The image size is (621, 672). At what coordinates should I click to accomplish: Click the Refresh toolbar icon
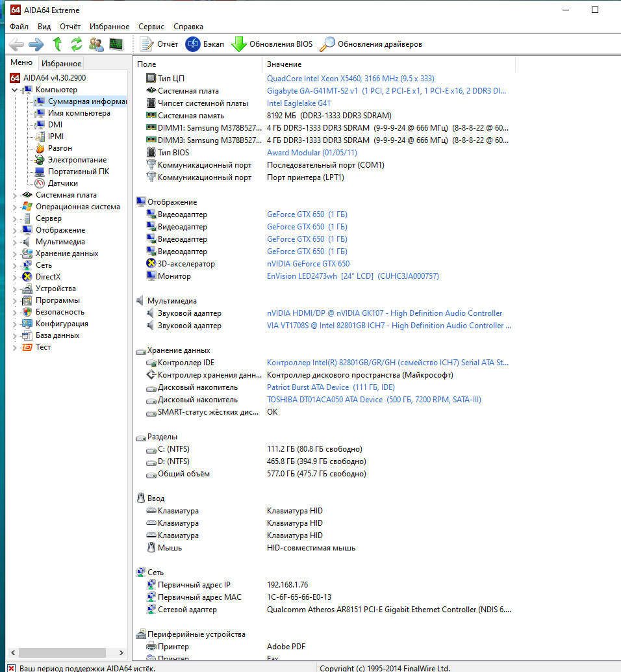(x=77, y=44)
